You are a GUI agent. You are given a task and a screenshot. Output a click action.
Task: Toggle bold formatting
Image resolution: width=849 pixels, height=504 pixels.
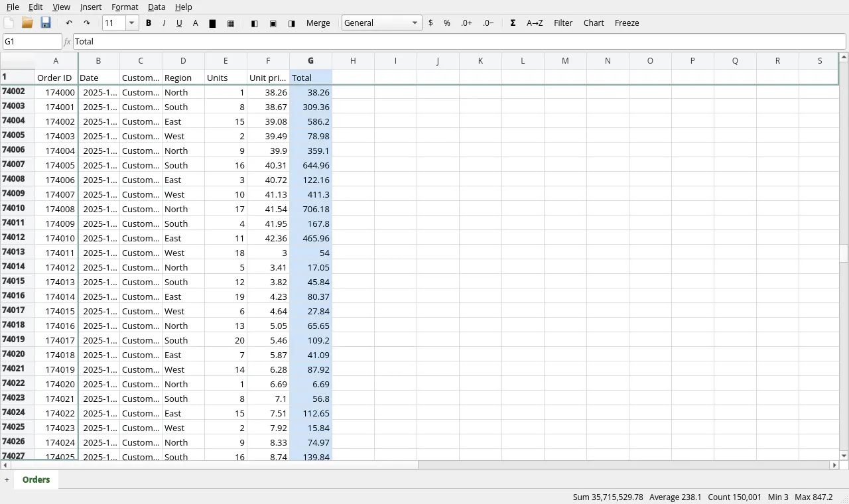(149, 23)
